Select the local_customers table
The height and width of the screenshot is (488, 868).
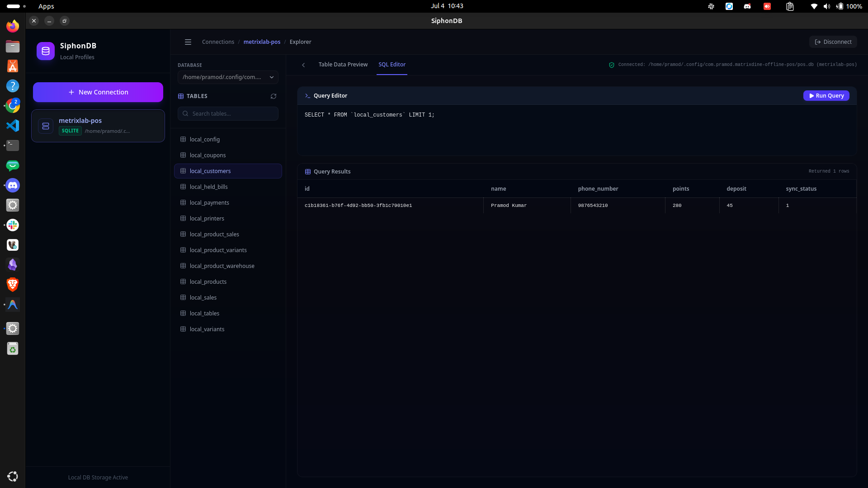[x=228, y=171]
